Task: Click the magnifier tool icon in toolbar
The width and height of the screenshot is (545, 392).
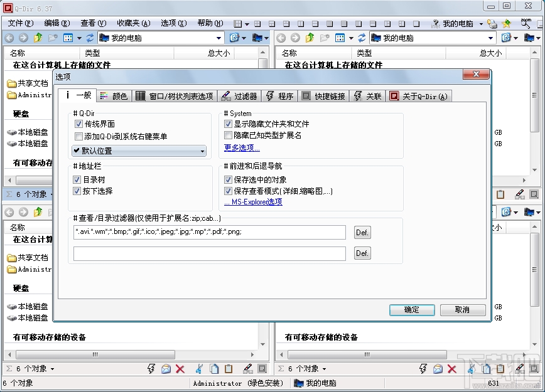Action: click(x=526, y=23)
